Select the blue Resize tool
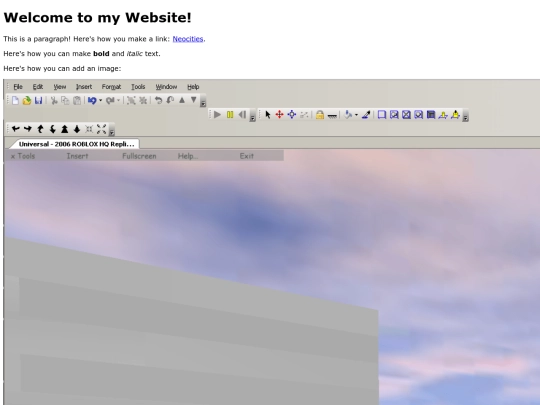The height and width of the screenshot is (405, 540). pos(292,115)
